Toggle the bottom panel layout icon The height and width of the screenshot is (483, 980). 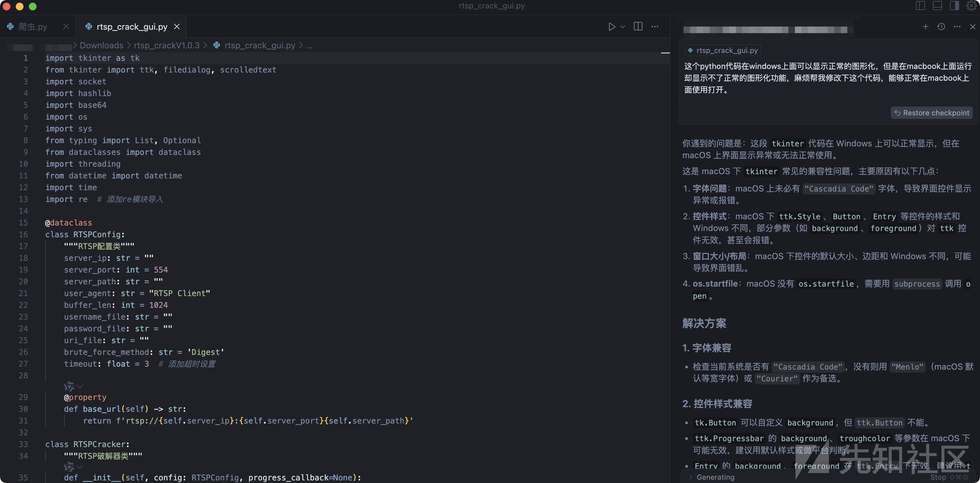click(x=937, y=6)
